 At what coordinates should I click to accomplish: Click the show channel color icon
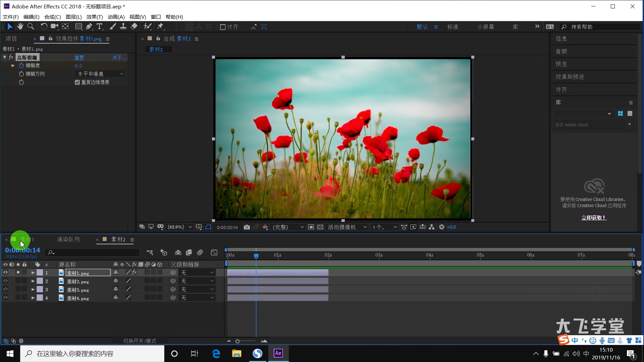[x=265, y=227]
